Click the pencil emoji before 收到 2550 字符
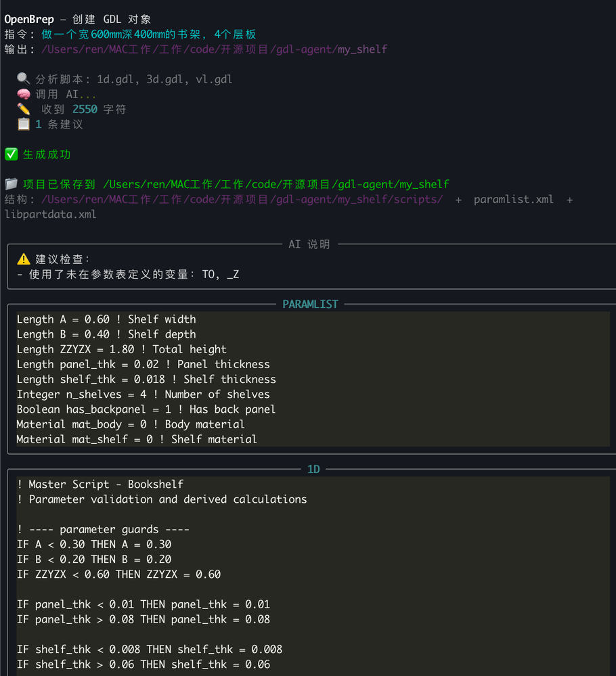The height and width of the screenshot is (676, 616). click(23, 109)
